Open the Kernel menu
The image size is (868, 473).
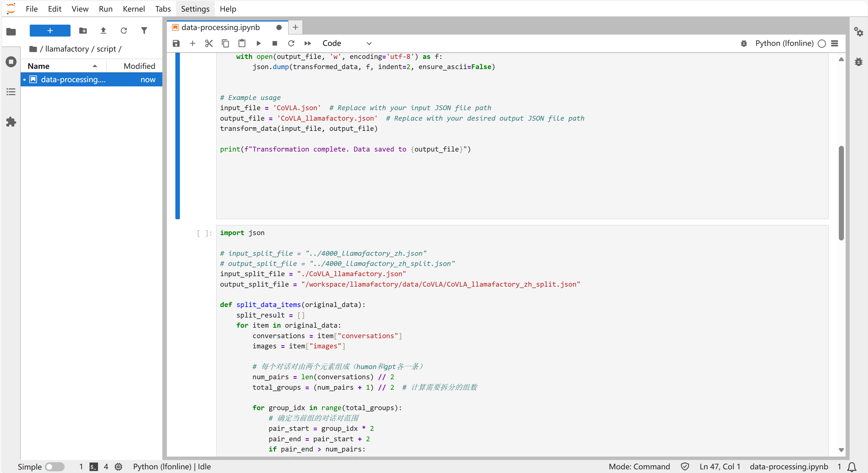tap(133, 9)
